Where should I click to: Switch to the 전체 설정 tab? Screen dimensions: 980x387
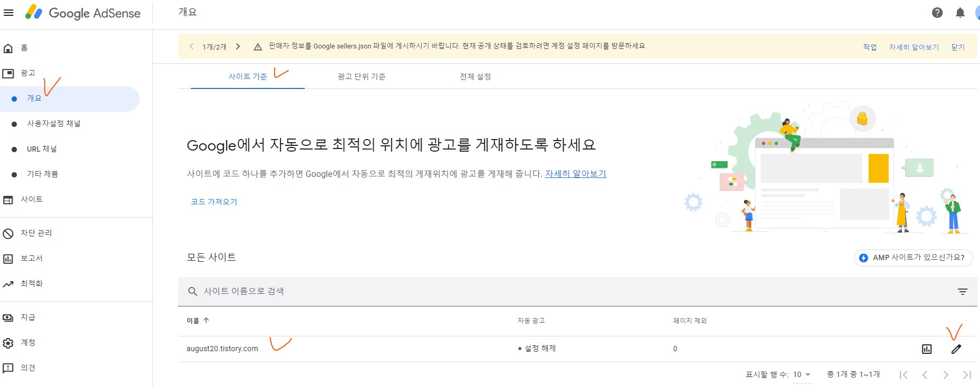coord(476,76)
